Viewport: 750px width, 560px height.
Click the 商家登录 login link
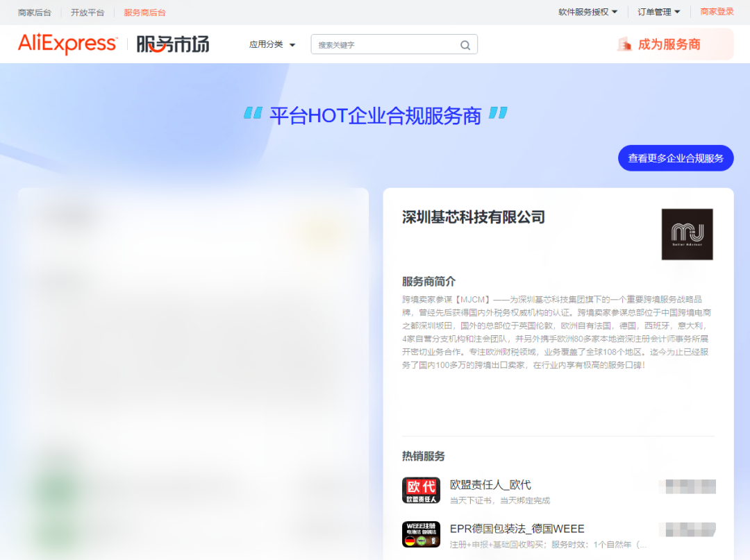pos(717,11)
